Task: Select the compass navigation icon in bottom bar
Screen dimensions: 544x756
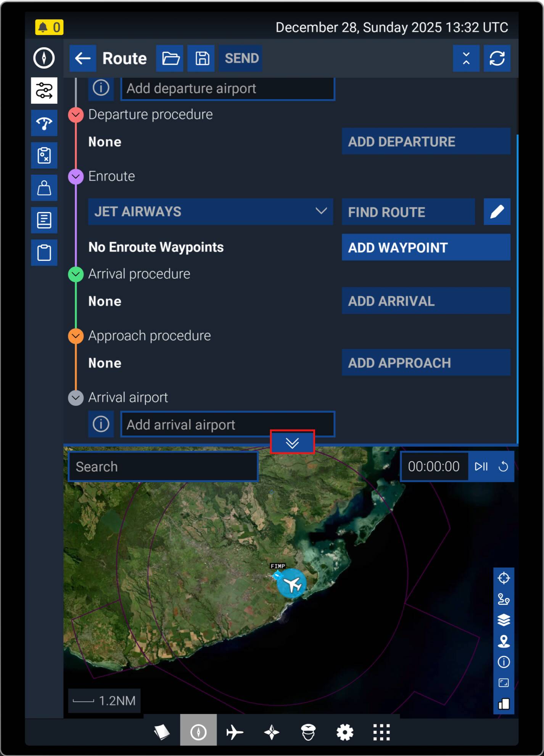Action: pos(198,732)
